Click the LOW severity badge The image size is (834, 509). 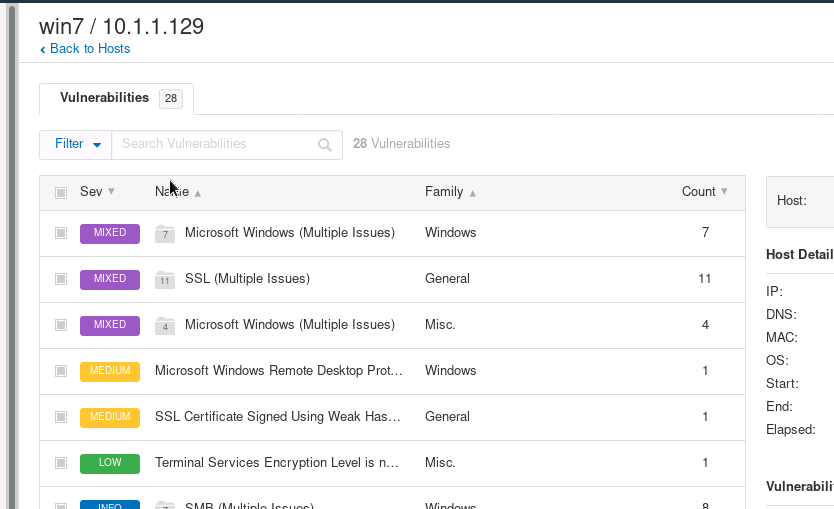coord(110,463)
